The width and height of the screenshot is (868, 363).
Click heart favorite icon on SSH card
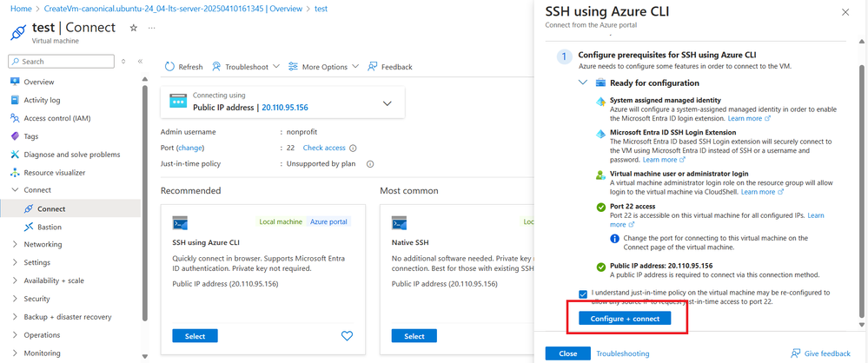click(347, 336)
